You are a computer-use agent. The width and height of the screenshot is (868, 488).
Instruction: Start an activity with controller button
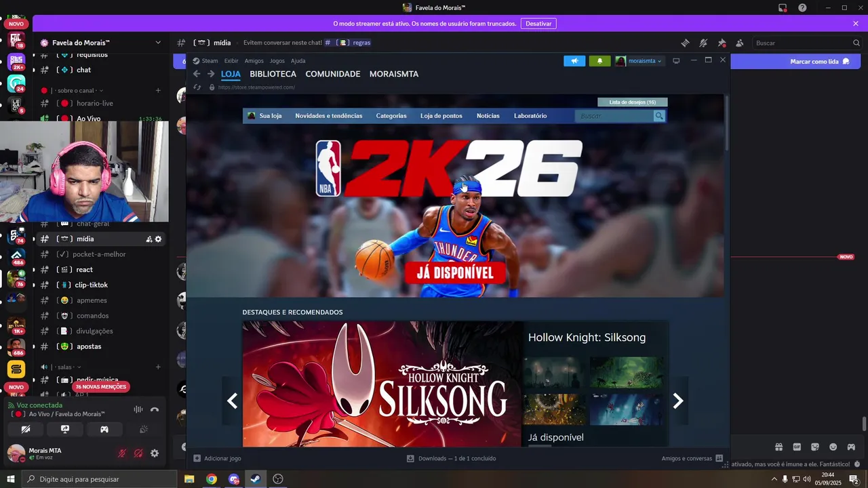click(104, 429)
